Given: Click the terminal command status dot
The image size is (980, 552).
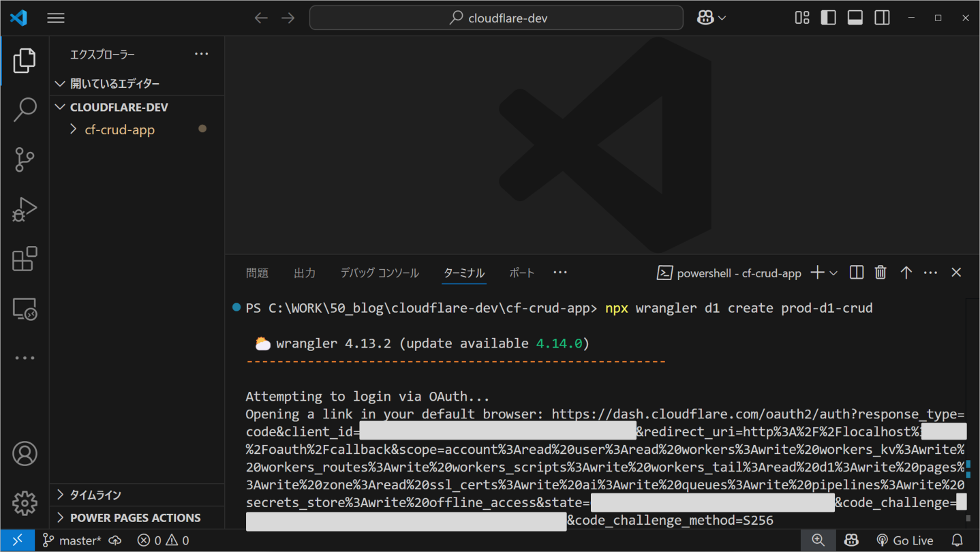Looking at the screenshot, I should pos(236,307).
